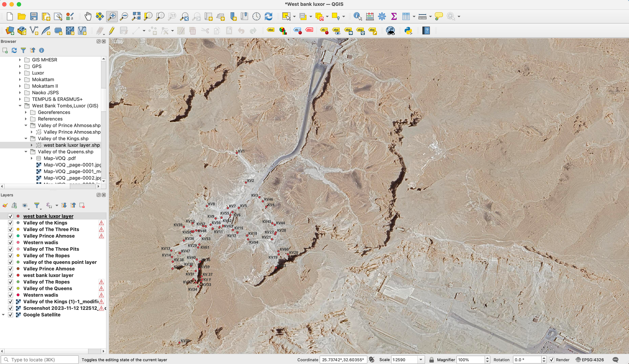Image resolution: width=629 pixels, height=364 pixels.
Task: Toggle editing with the pencil icon
Action: 112,31
